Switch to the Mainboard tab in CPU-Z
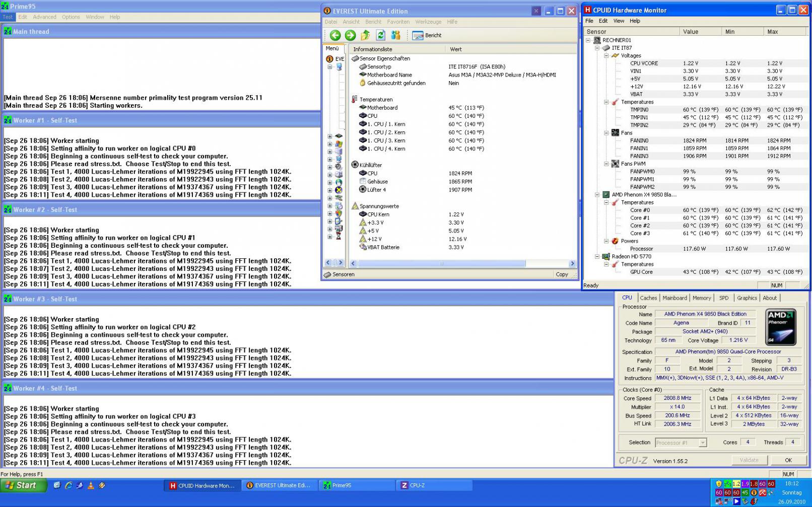 (674, 298)
